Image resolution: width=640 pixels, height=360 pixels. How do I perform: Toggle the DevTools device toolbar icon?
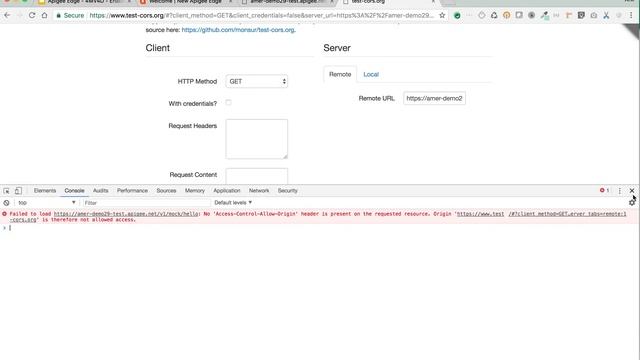coord(18,191)
